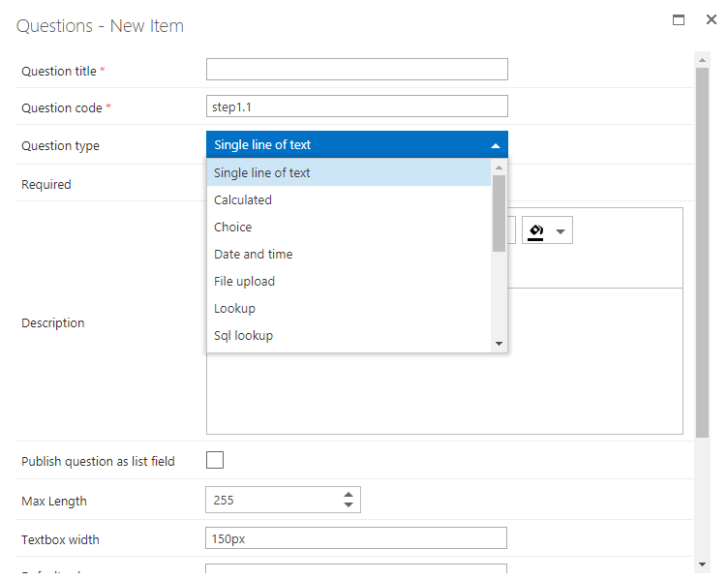Screen dimensions: 728x580
Task: Click the Question type label
Action: click(x=60, y=146)
